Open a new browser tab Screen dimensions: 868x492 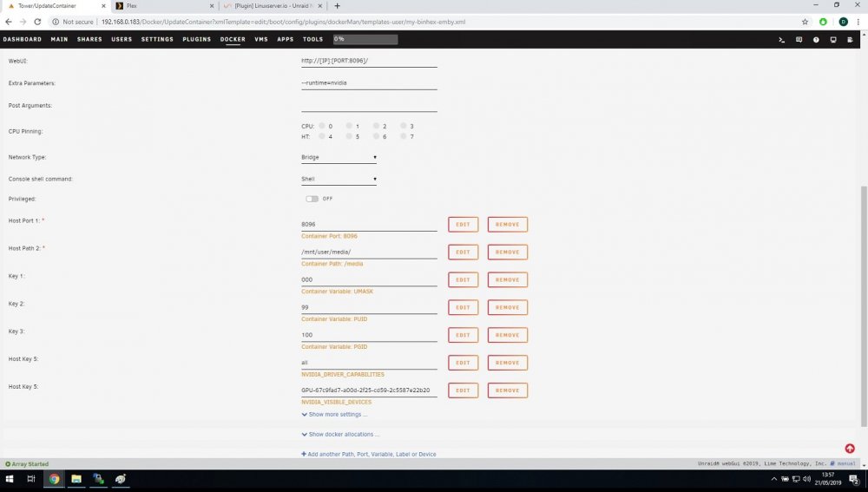pyautogui.click(x=337, y=6)
